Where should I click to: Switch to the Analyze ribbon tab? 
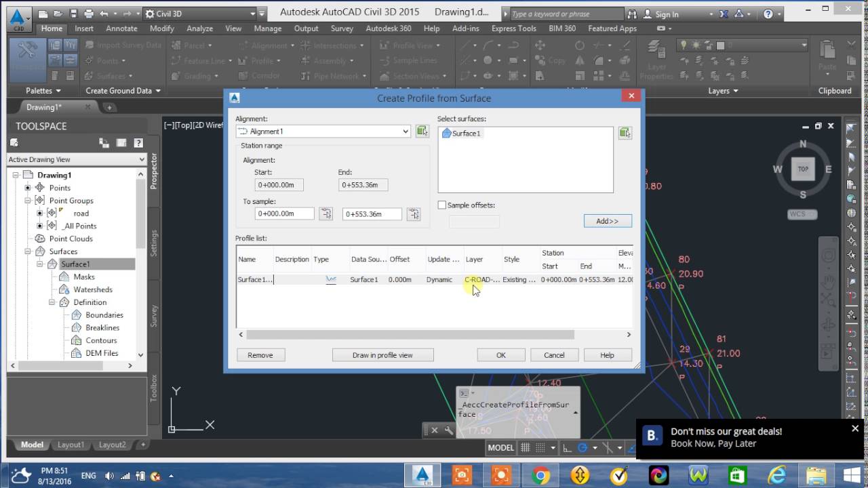coord(199,28)
